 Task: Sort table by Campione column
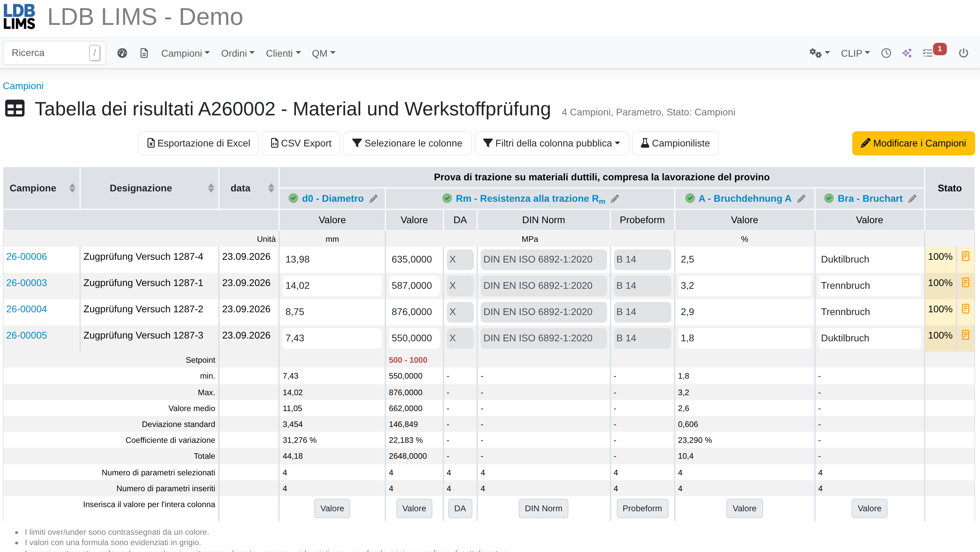click(72, 188)
